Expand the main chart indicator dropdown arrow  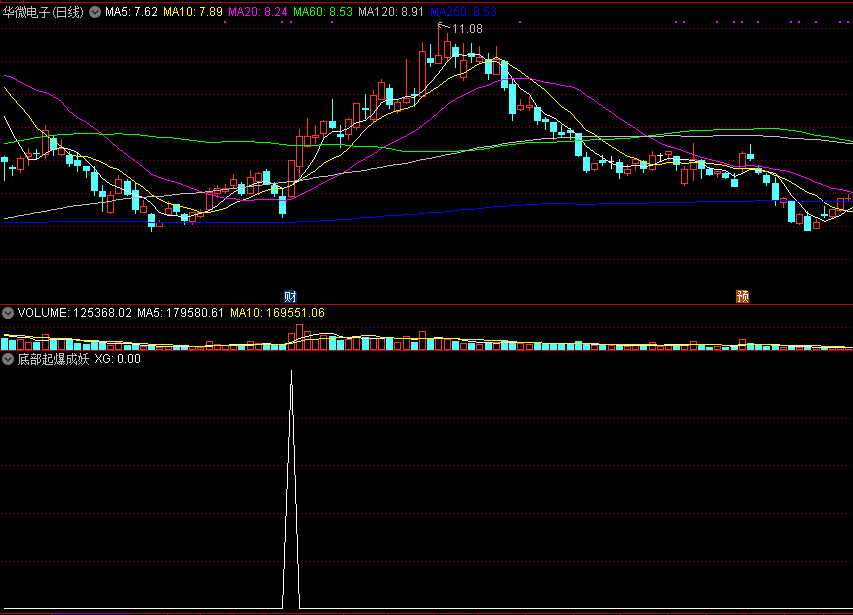coord(95,12)
